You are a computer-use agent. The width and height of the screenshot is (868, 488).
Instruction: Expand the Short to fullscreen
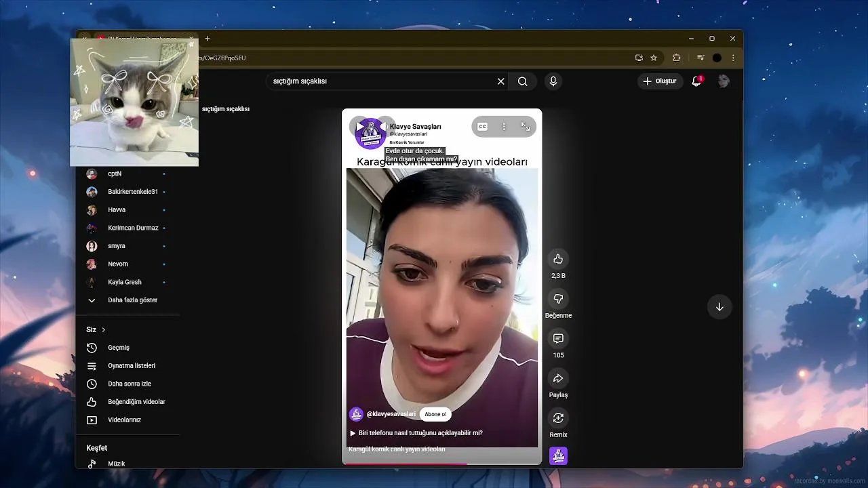526,127
